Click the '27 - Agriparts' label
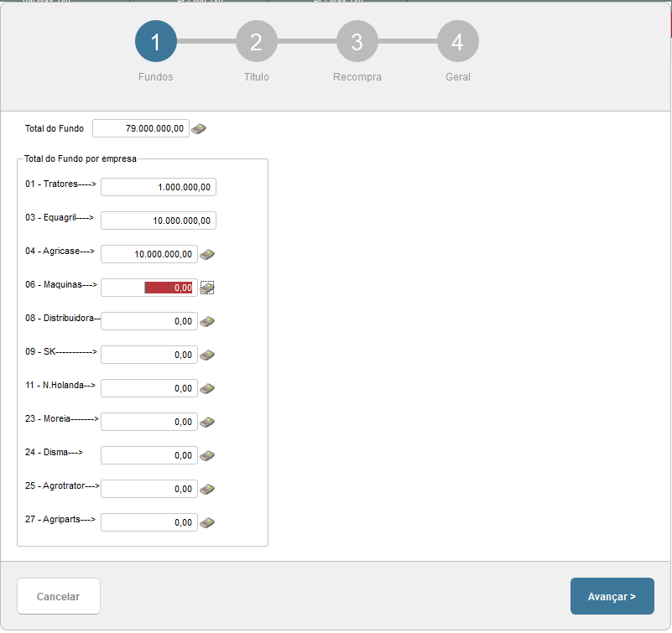Viewport: 672px width, 633px height. coord(60,519)
